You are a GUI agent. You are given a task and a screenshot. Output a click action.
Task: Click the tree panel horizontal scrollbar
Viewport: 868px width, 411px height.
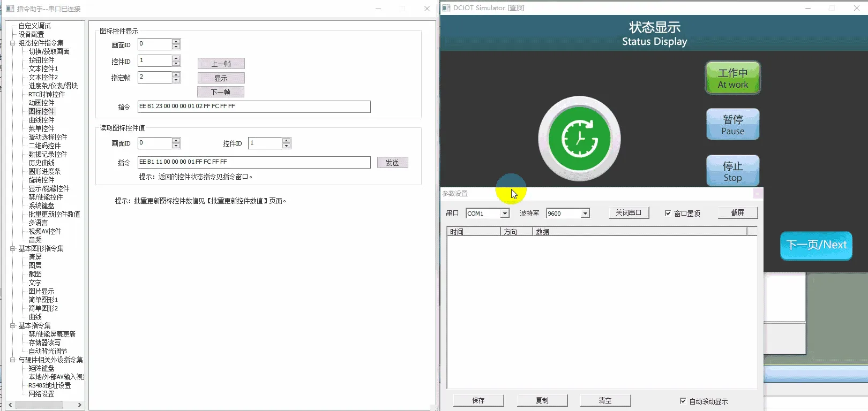44,405
